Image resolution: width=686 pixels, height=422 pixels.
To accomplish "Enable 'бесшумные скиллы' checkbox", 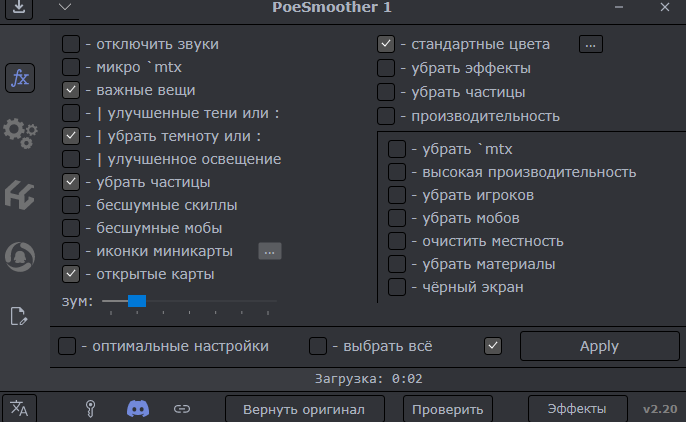I will click(x=71, y=205).
